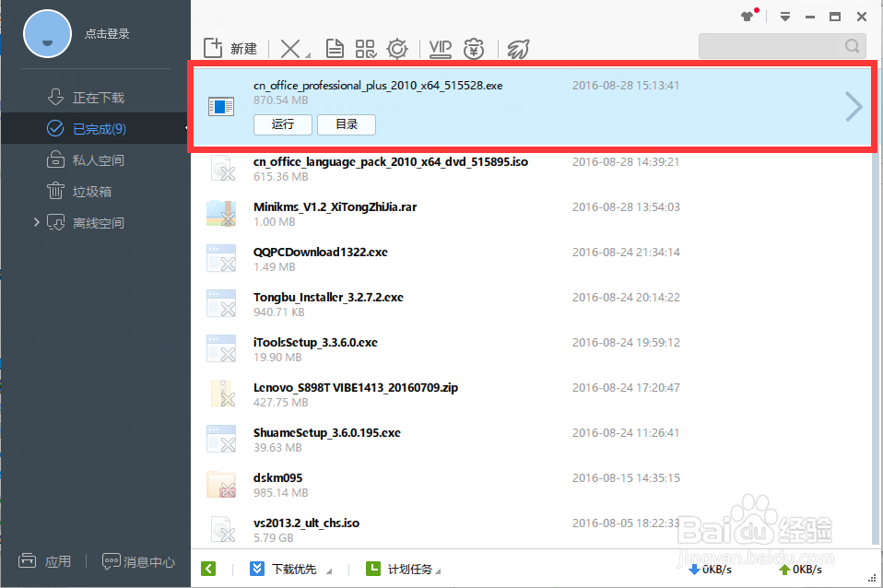Open 计划任务 scheduled tasks menu
The width and height of the screenshot is (883, 588).
(x=403, y=569)
